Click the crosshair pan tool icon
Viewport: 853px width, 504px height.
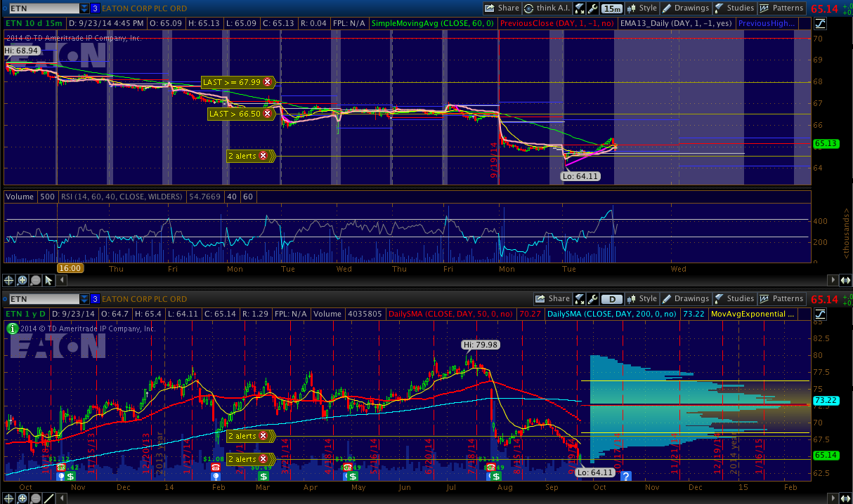coord(10,280)
